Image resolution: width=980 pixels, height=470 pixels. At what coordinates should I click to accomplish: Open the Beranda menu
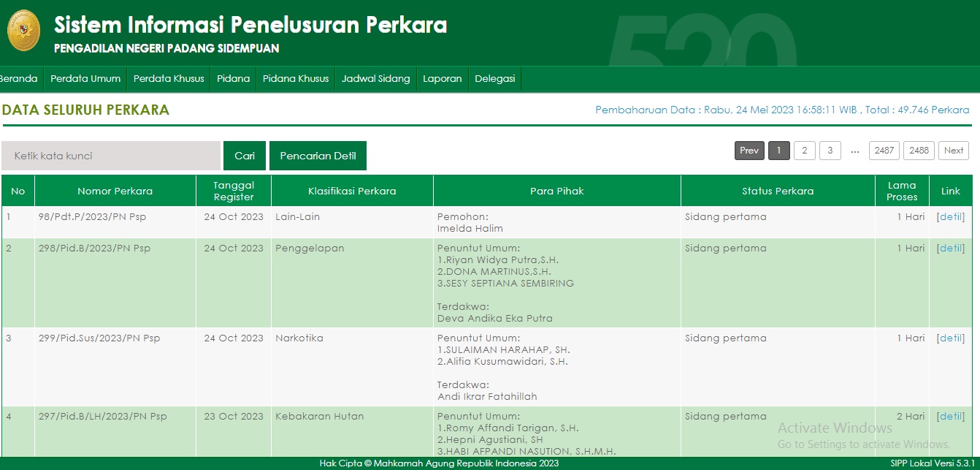tap(18, 79)
